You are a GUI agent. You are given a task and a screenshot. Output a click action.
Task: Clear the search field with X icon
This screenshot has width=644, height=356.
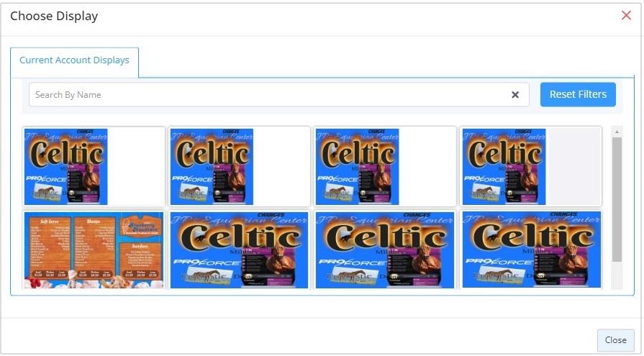pyautogui.click(x=515, y=95)
